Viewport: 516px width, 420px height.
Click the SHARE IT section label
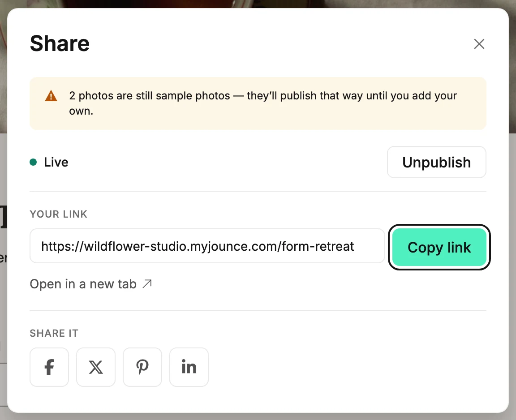point(54,333)
